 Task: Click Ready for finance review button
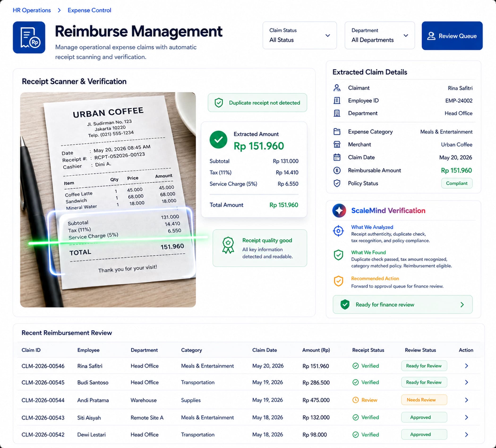[x=402, y=305]
